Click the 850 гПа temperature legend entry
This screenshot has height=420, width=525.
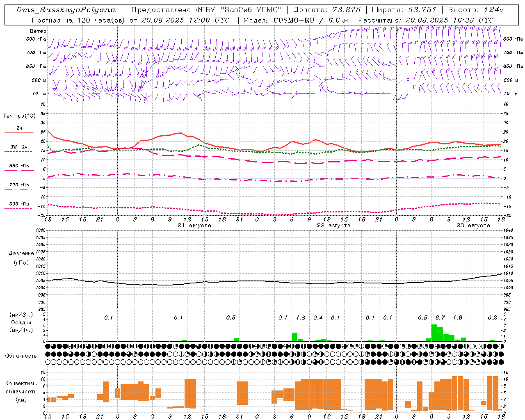pos(19,167)
